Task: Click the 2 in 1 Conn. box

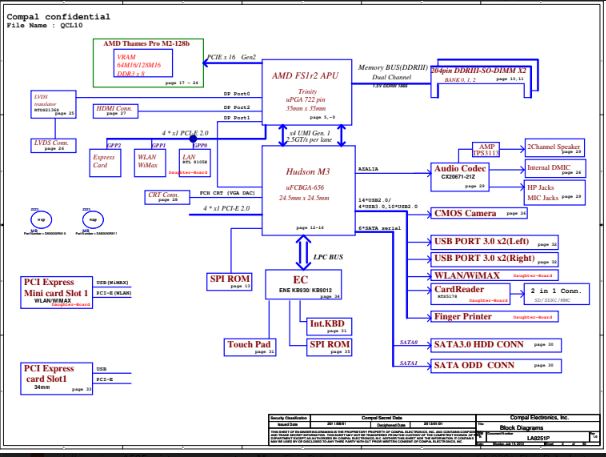Action: pyautogui.click(x=557, y=294)
